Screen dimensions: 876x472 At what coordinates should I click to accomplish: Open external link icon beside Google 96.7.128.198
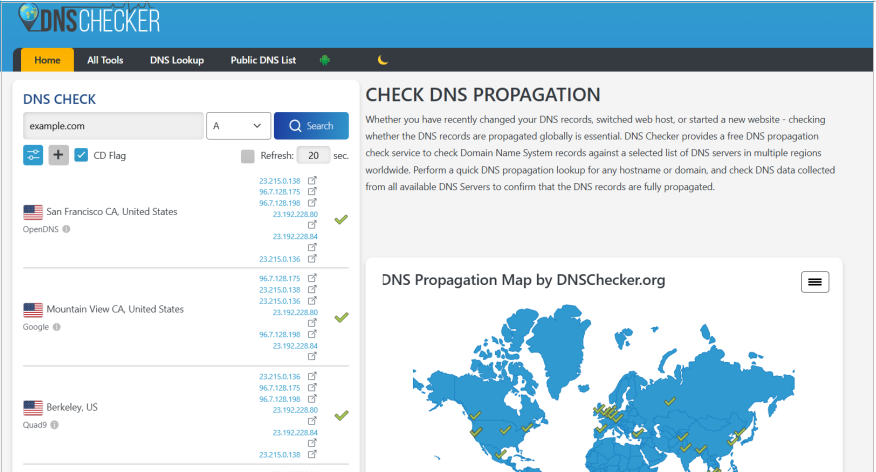312,334
